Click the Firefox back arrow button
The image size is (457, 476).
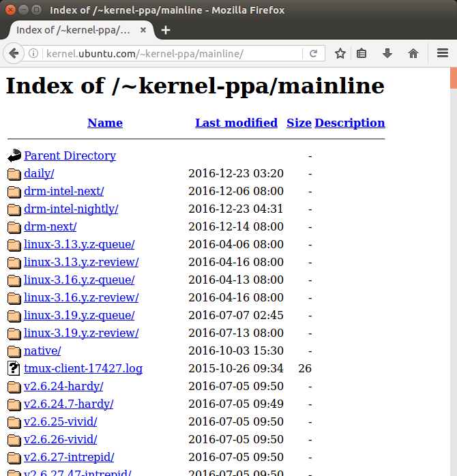click(x=14, y=54)
